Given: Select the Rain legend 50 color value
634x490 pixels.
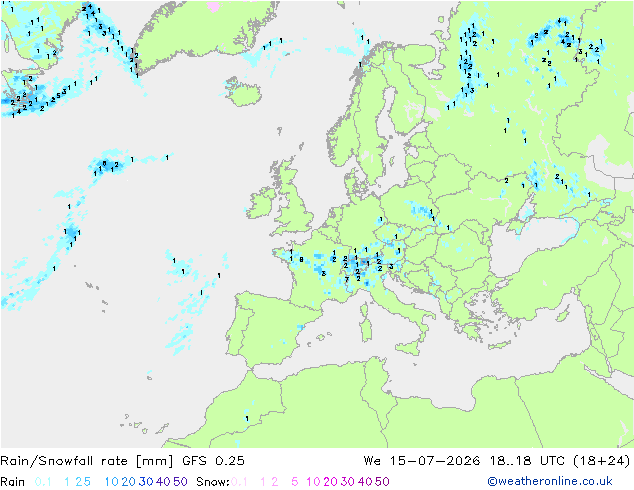Looking at the screenshot, I should point(180,482).
